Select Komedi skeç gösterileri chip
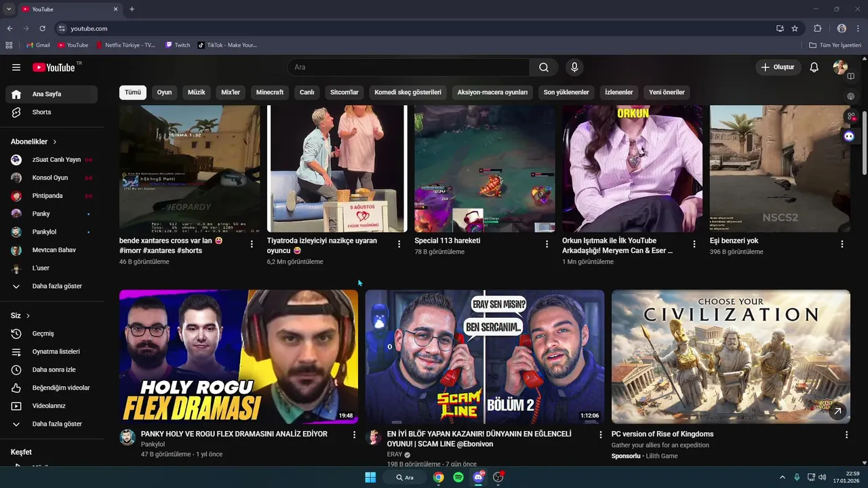 pyautogui.click(x=408, y=92)
